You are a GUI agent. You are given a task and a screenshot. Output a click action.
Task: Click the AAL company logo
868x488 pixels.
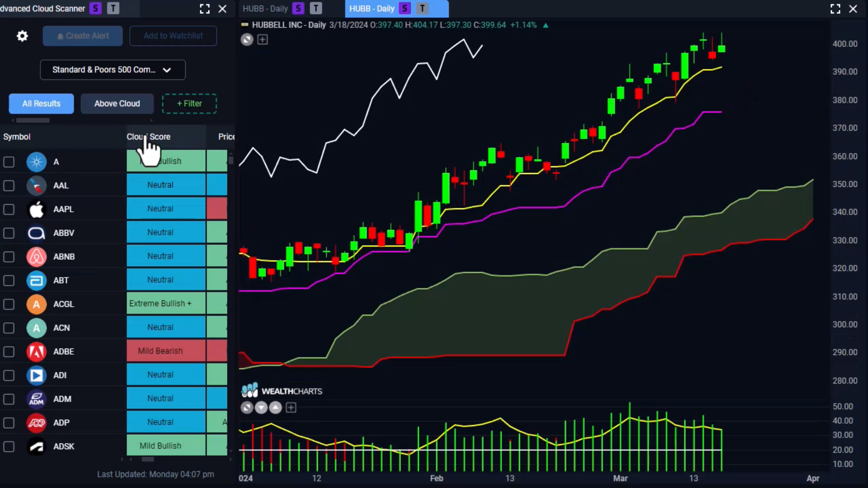point(37,186)
